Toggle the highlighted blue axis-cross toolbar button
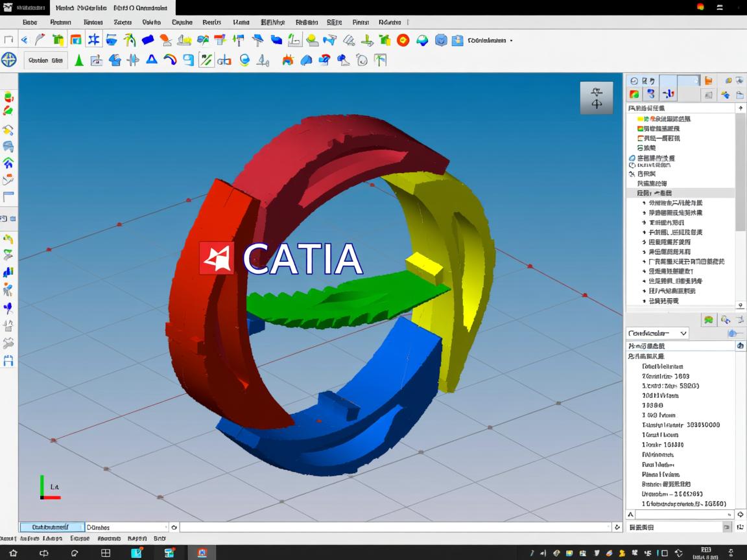Viewport: 747px width, 560px height. pyautogui.click(x=94, y=40)
